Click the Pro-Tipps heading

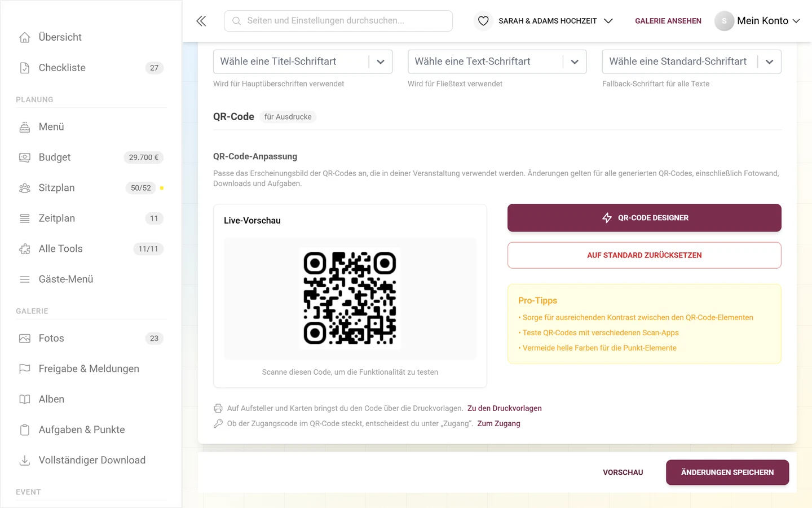coord(537,301)
